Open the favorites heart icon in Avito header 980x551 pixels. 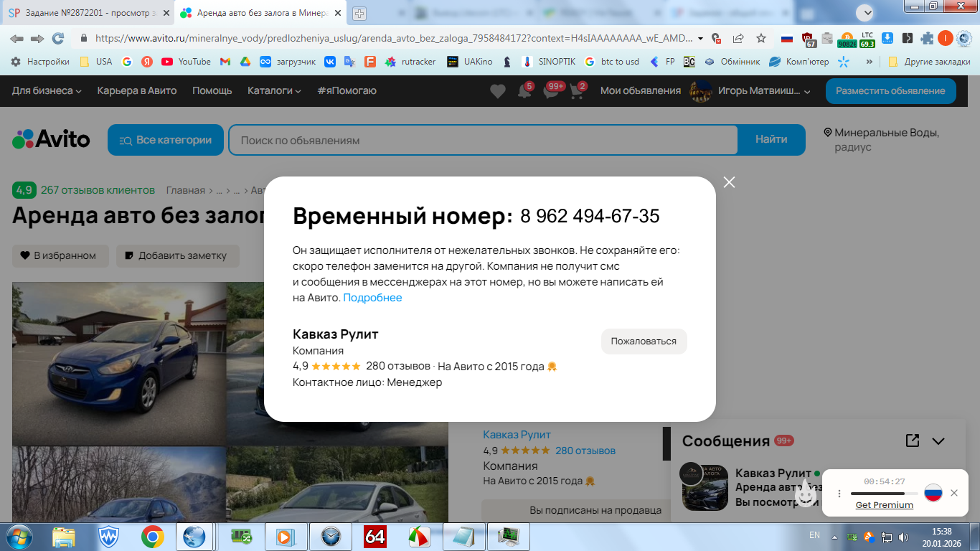pos(497,91)
